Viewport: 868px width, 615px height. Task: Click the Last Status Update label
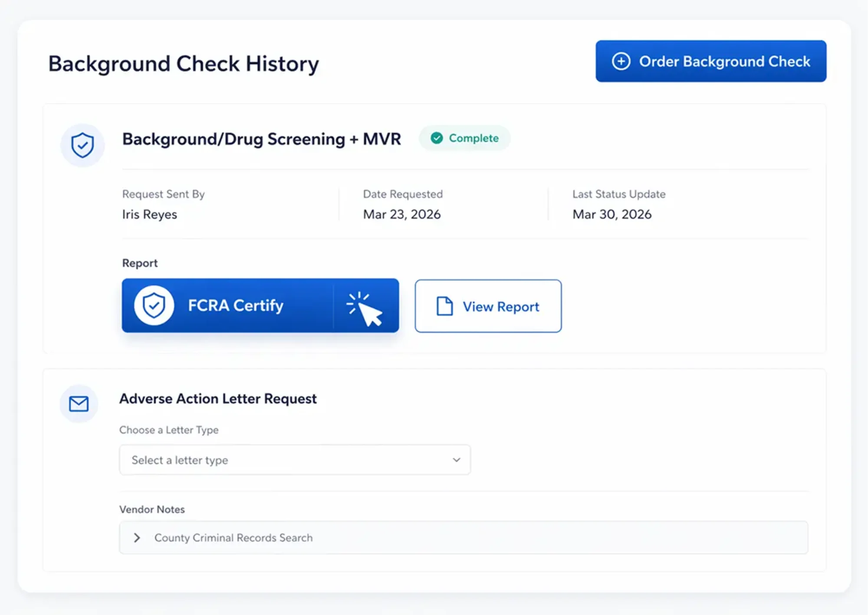(x=619, y=194)
